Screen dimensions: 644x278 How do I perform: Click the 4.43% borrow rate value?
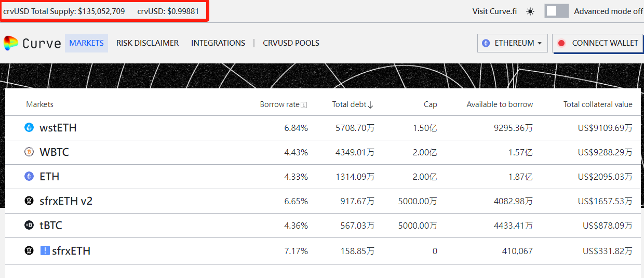click(296, 152)
